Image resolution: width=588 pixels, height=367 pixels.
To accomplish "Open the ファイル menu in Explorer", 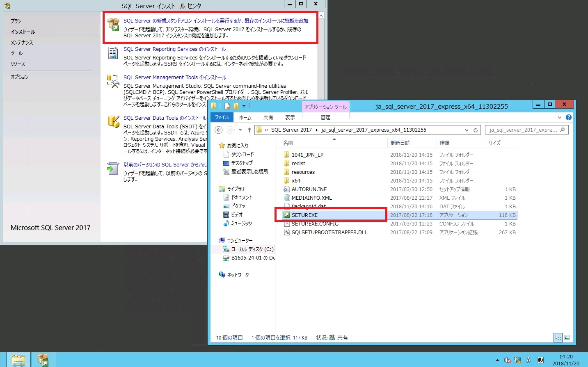I will coord(222,117).
